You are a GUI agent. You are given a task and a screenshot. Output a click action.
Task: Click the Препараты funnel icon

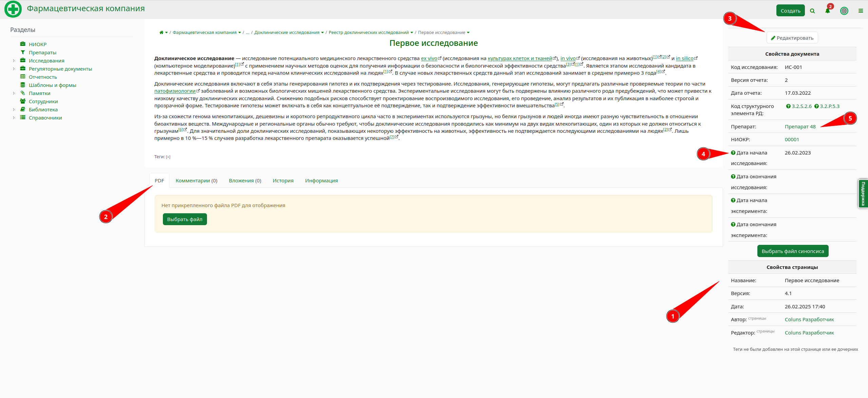(x=23, y=52)
